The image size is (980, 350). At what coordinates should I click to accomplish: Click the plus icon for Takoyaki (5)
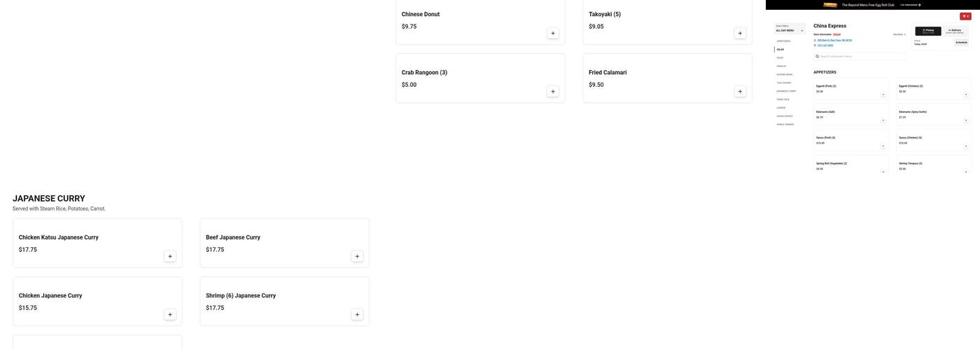[x=740, y=33]
